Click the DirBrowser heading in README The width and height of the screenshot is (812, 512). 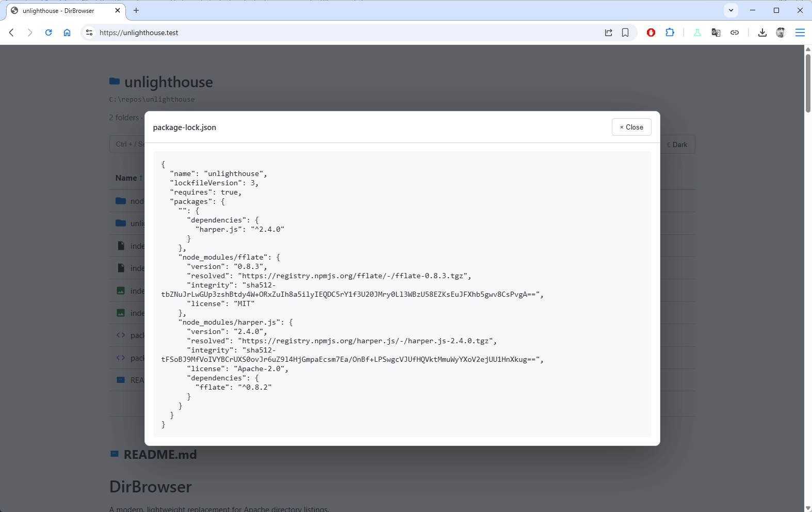[151, 487]
